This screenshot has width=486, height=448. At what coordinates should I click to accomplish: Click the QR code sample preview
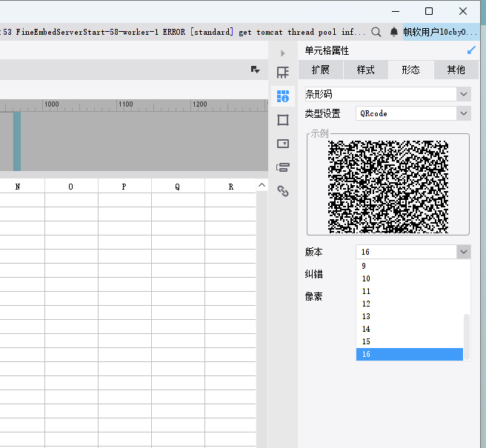(x=388, y=187)
